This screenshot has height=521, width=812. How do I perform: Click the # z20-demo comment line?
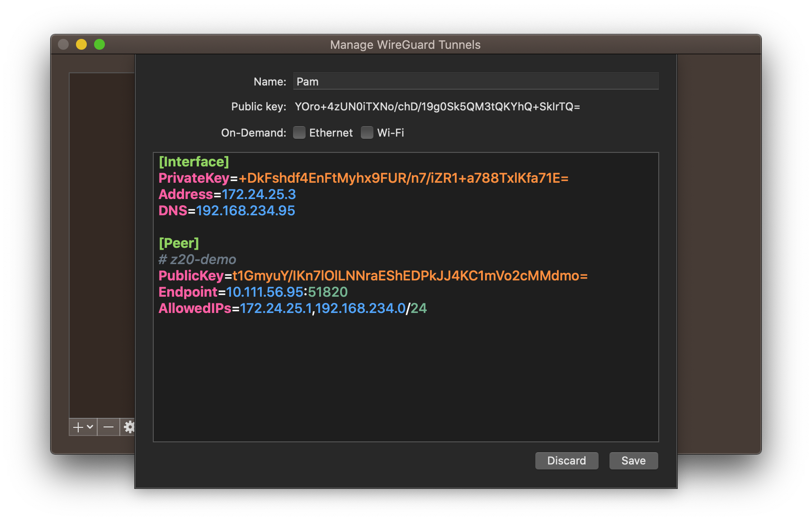198,260
